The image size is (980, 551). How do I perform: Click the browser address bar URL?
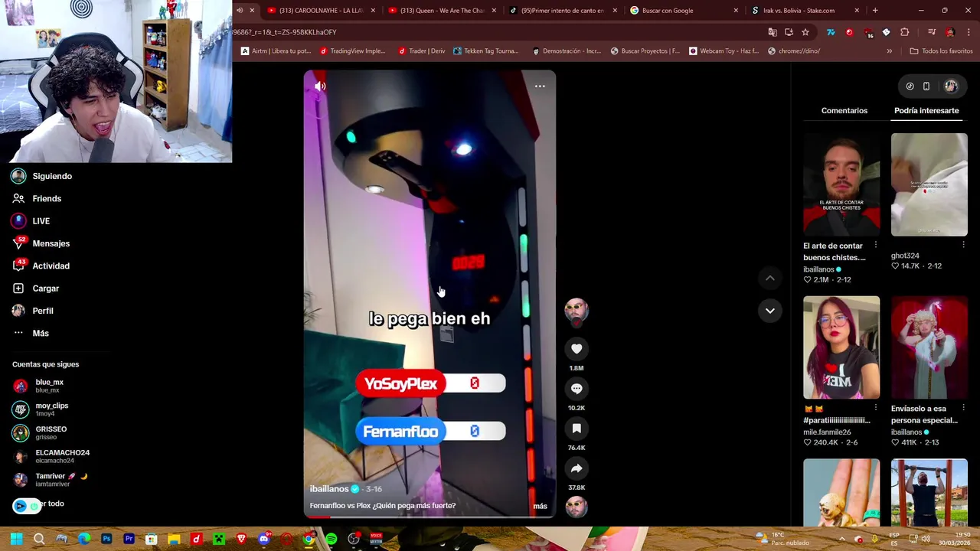(x=285, y=32)
